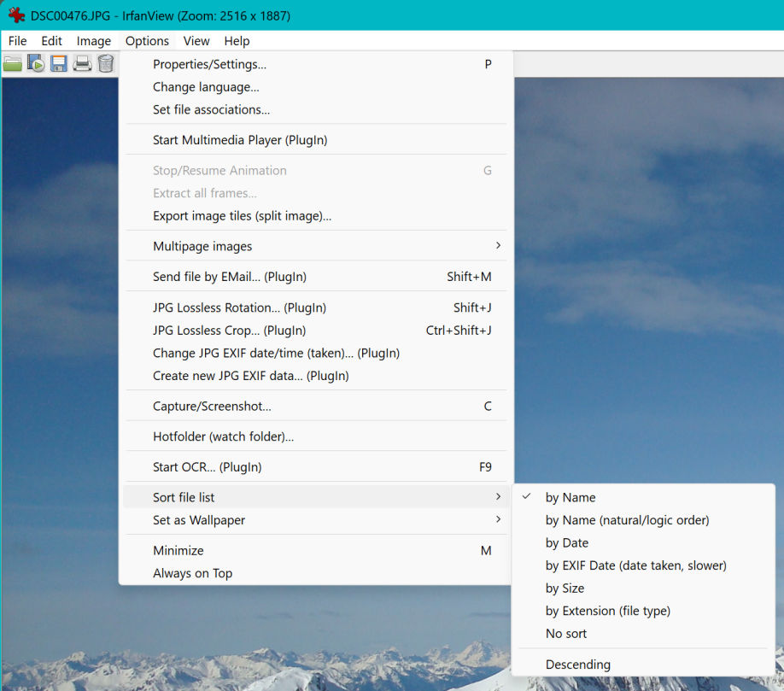
Task: Click the Open file folder icon
Action: [x=12, y=63]
